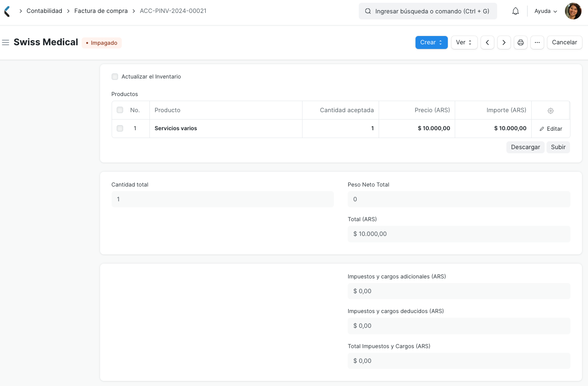Click the No. column header
The image size is (588, 386).
(x=135, y=110)
